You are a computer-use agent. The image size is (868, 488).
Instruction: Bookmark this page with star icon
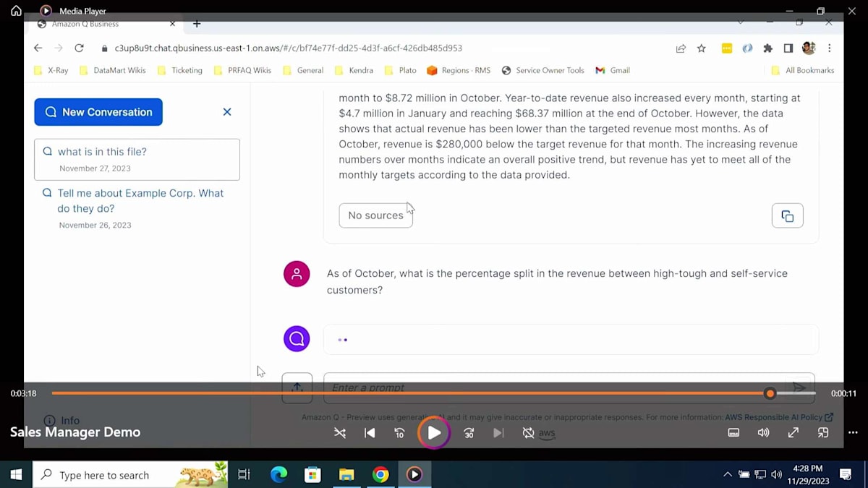pos(701,48)
